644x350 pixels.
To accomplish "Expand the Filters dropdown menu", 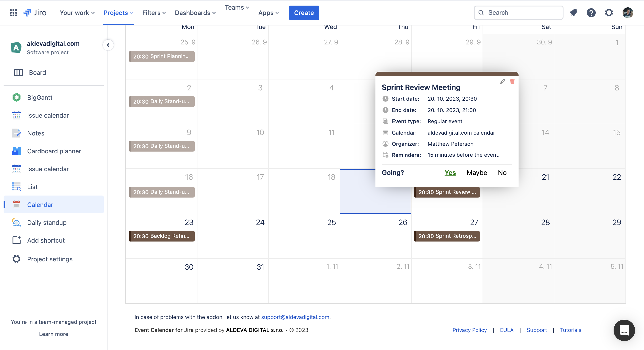I will tap(154, 13).
